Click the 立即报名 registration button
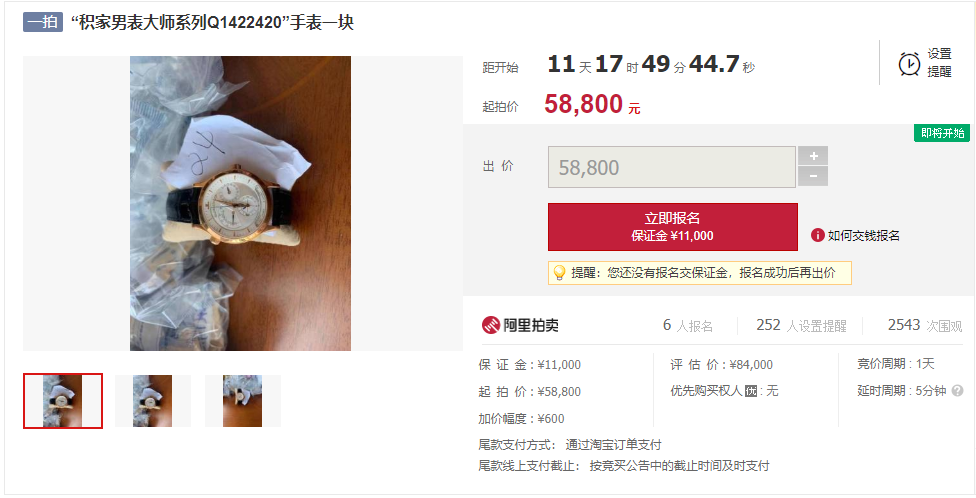Screen dimensions: 976x498 point(672,227)
